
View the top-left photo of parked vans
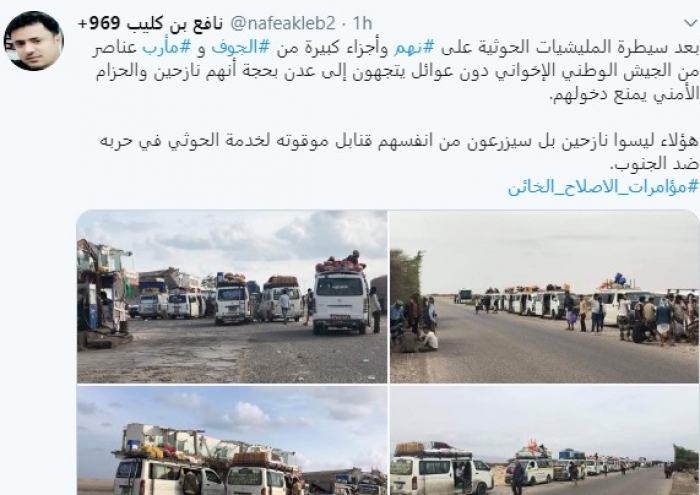(x=232, y=297)
